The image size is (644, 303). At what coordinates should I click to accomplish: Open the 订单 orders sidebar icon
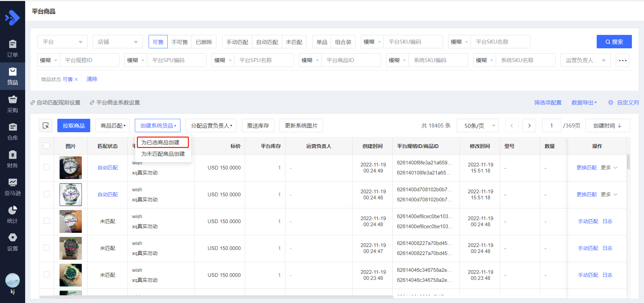coord(12,49)
